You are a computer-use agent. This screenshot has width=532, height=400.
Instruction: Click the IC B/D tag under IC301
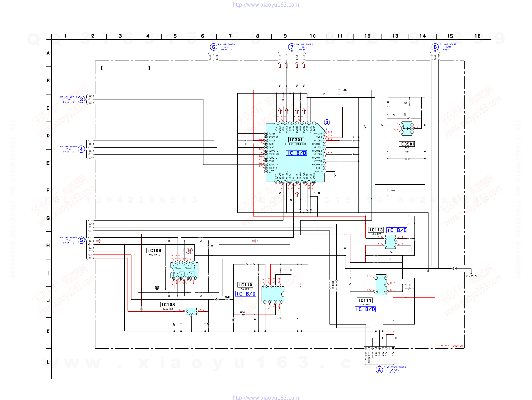click(296, 153)
